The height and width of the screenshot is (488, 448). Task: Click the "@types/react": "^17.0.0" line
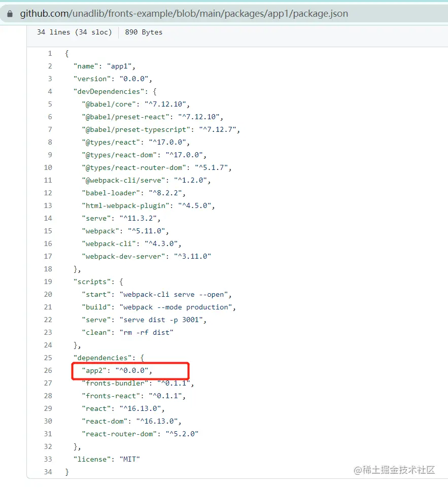pos(136,142)
